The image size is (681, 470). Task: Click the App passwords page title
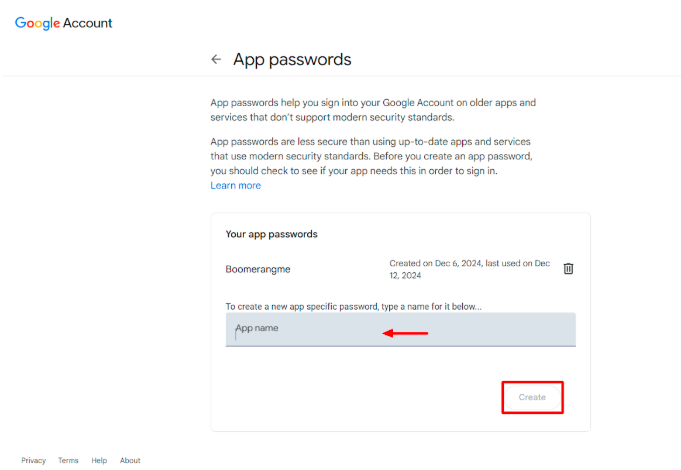292,60
